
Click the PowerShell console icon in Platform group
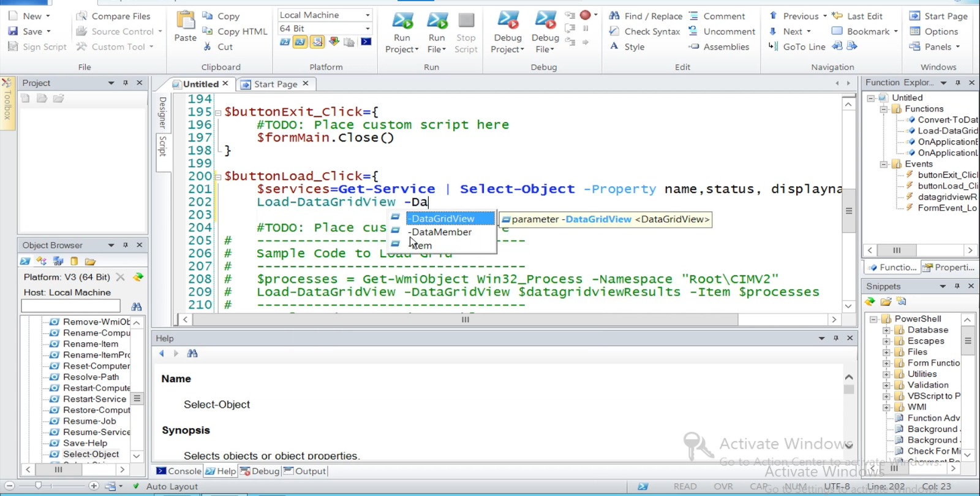366,42
